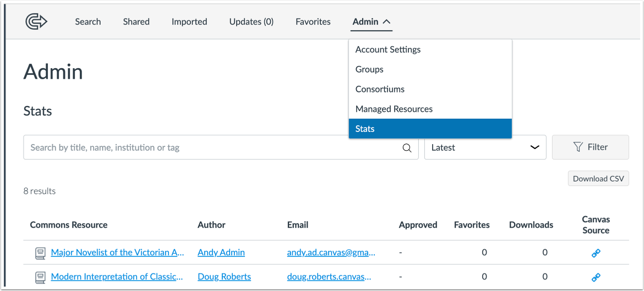Open Managed Resources menu item
Screen dimensions: 644x291
[x=394, y=109]
